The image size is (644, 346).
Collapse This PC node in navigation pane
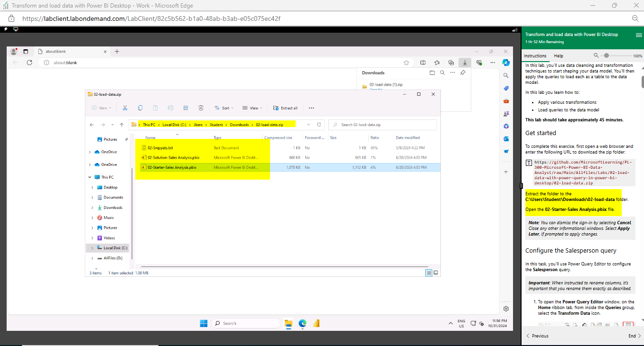click(x=90, y=177)
